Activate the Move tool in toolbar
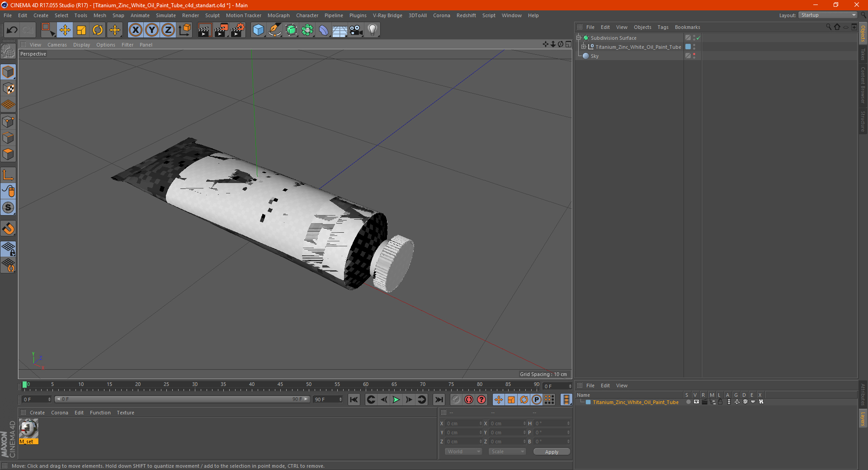 tap(65, 30)
